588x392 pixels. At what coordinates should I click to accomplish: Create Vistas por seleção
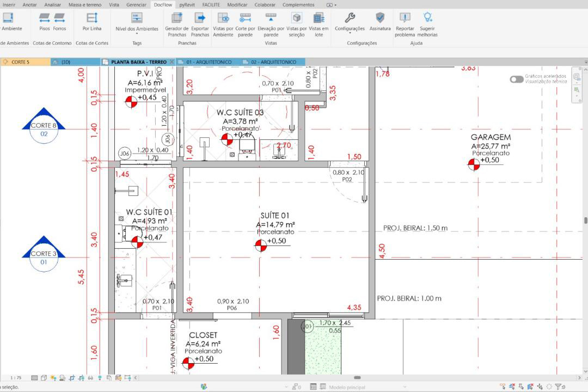pos(297,24)
